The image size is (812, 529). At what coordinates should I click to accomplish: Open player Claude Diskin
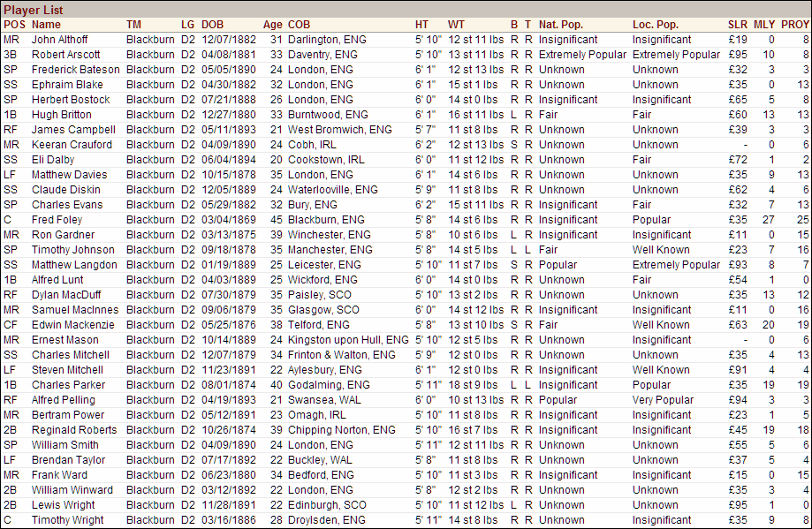tap(66, 190)
